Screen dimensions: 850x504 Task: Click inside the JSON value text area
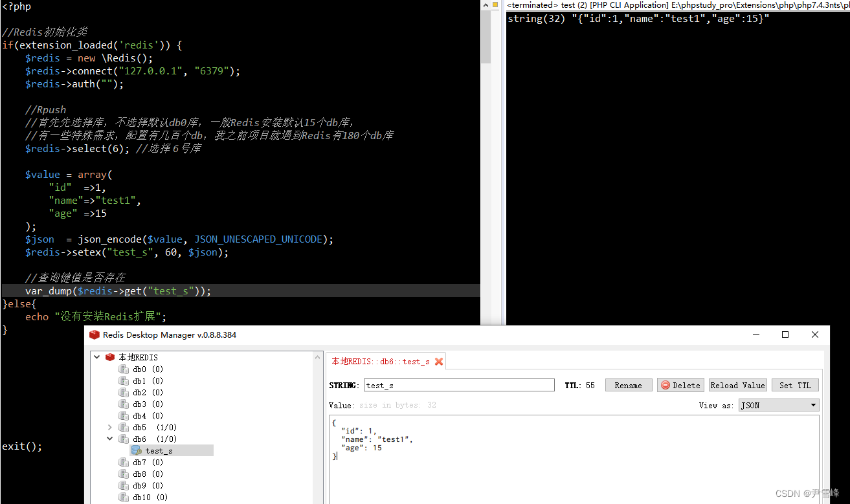pyautogui.click(x=574, y=459)
